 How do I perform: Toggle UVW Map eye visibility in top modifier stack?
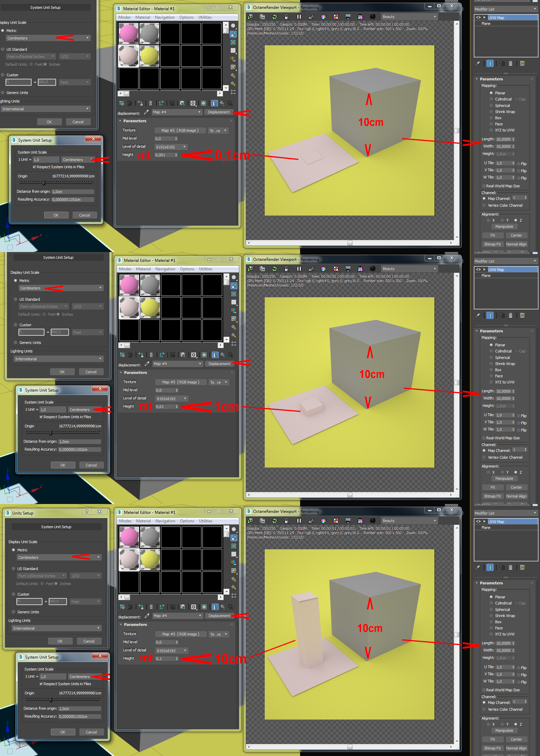[478, 17]
